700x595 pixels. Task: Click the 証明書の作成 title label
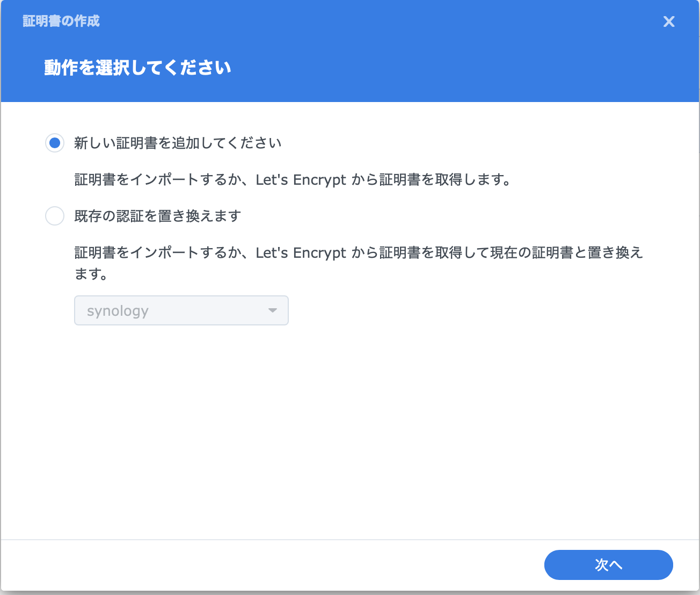pyautogui.click(x=61, y=21)
